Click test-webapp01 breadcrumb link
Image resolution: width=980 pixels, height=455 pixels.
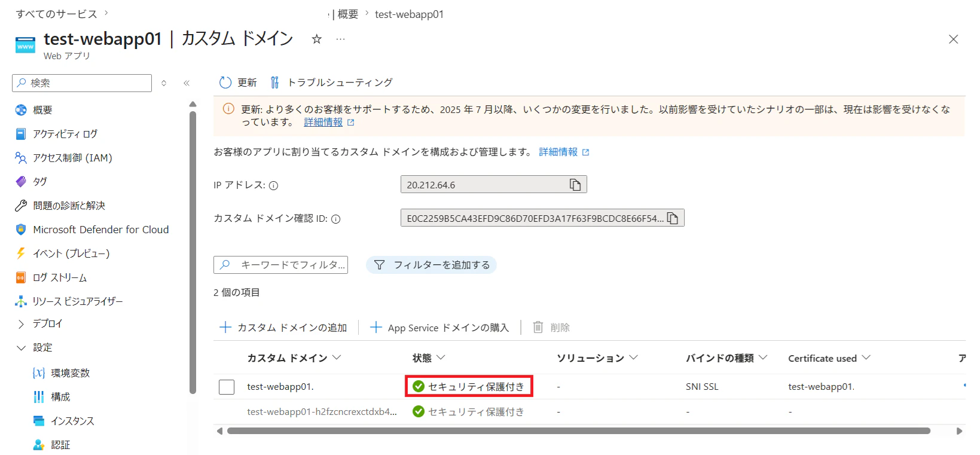[x=410, y=14]
